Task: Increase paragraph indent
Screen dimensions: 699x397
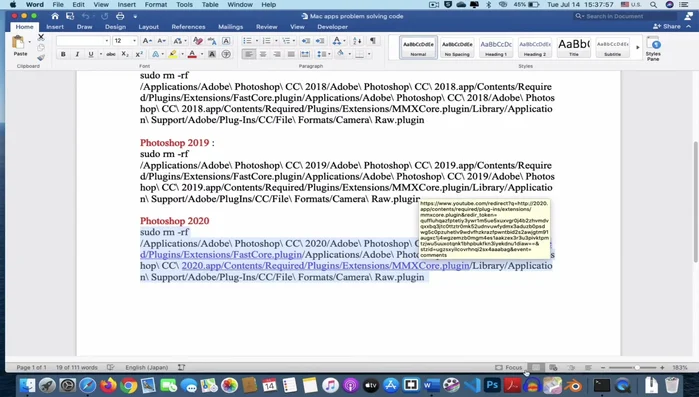Action: (320, 41)
